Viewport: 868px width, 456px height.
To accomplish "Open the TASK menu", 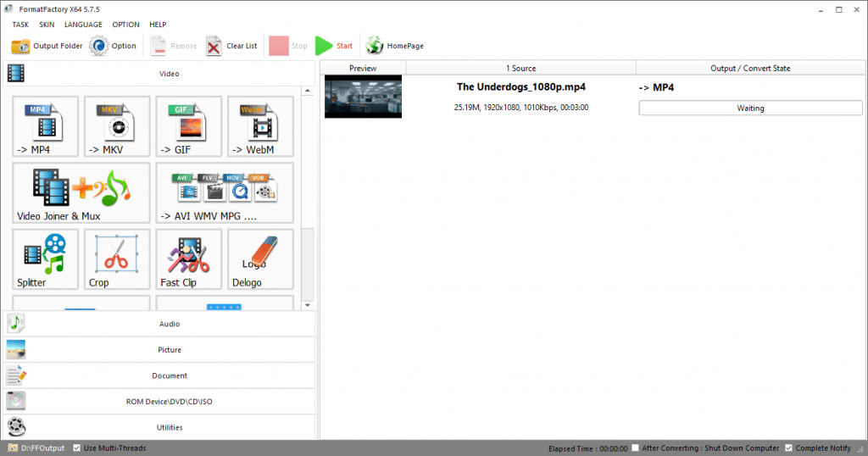I will (x=20, y=25).
